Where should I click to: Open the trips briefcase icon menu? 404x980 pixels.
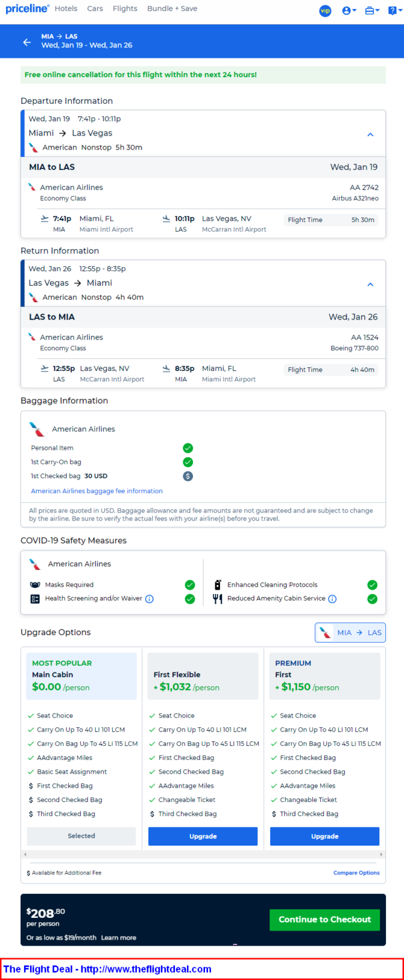(372, 11)
